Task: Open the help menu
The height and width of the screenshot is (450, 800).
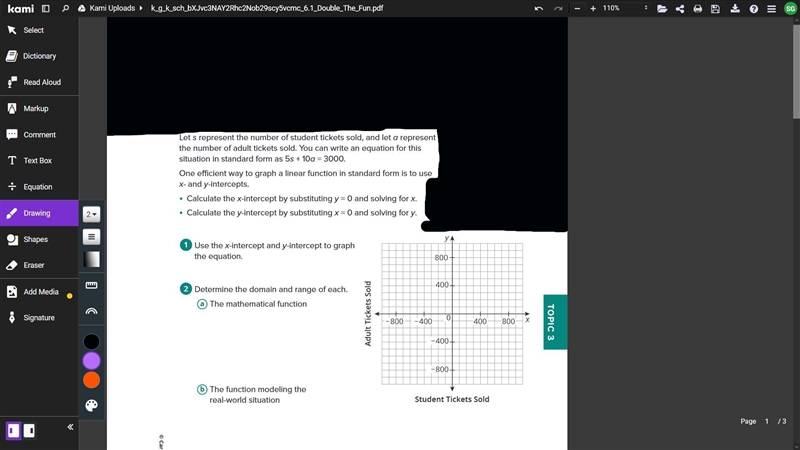Action: (754, 9)
